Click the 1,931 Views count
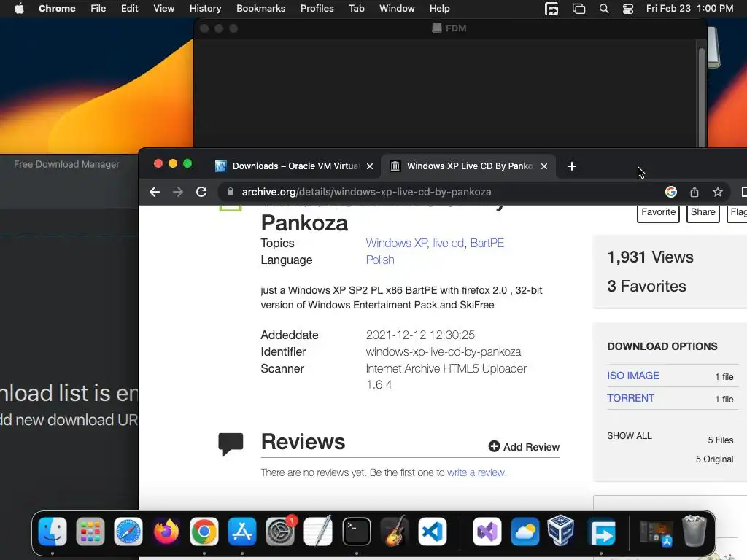The height and width of the screenshot is (560, 747). point(650,257)
